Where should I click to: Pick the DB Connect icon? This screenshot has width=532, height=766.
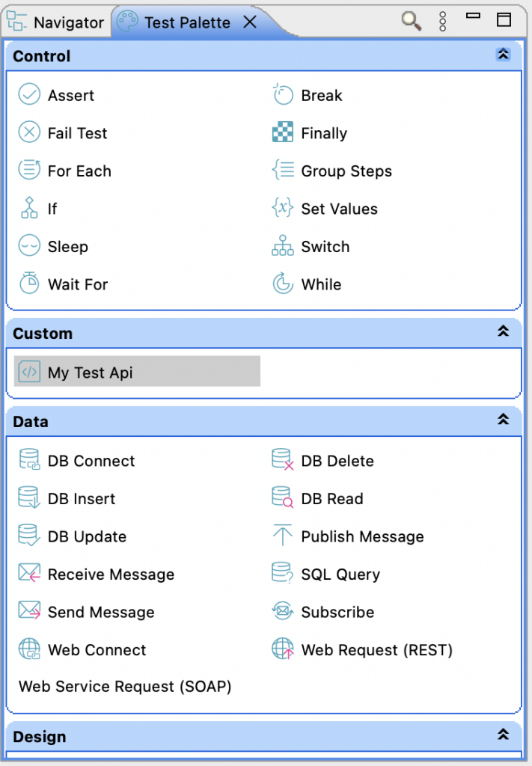(29, 460)
